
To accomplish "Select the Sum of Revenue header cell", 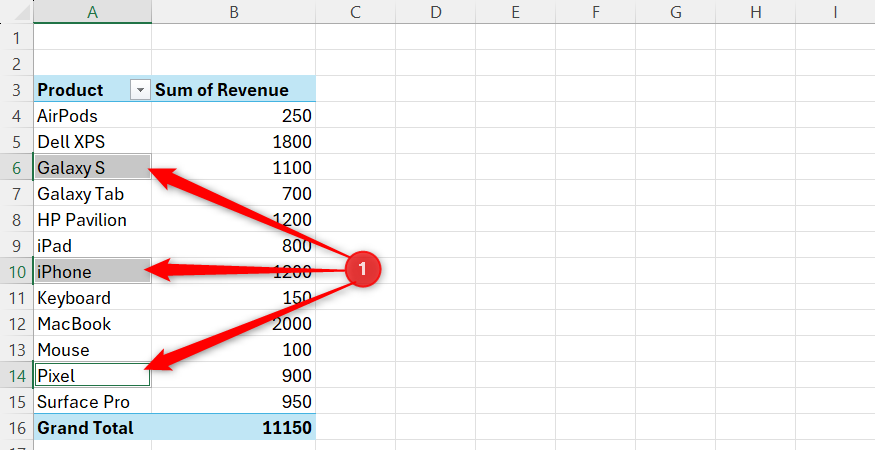I will (233, 89).
